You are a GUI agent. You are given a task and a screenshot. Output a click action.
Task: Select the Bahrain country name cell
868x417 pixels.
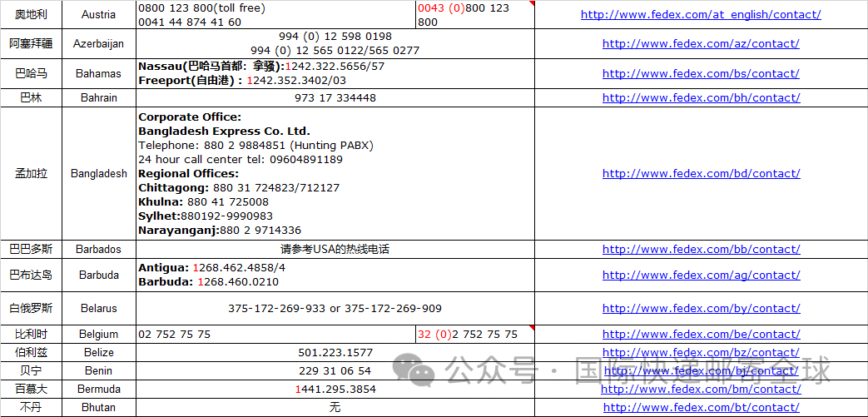point(98,98)
